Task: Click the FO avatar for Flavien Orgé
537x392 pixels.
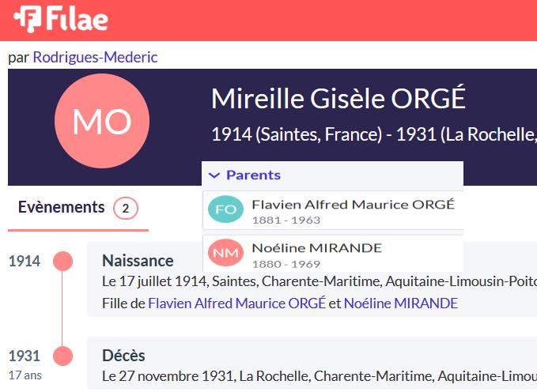Action: [x=225, y=209]
